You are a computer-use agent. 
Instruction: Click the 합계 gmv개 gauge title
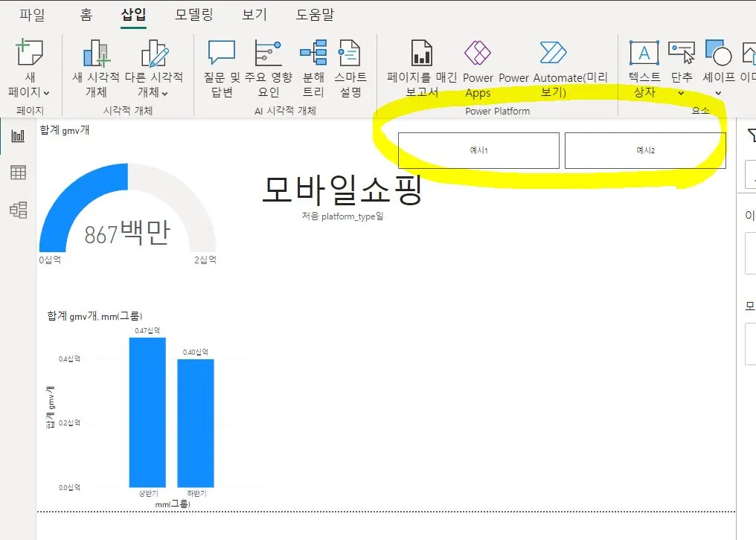(65, 129)
